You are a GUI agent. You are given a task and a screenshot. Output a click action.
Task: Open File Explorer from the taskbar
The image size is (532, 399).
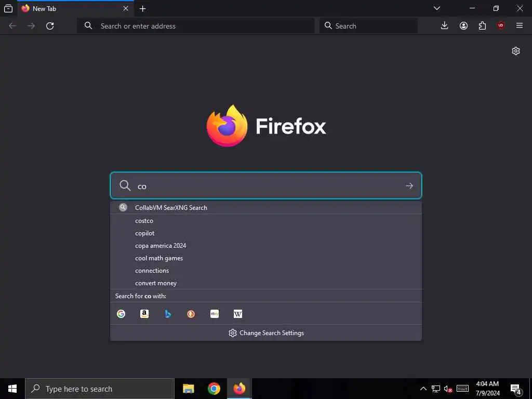(188, 389)
